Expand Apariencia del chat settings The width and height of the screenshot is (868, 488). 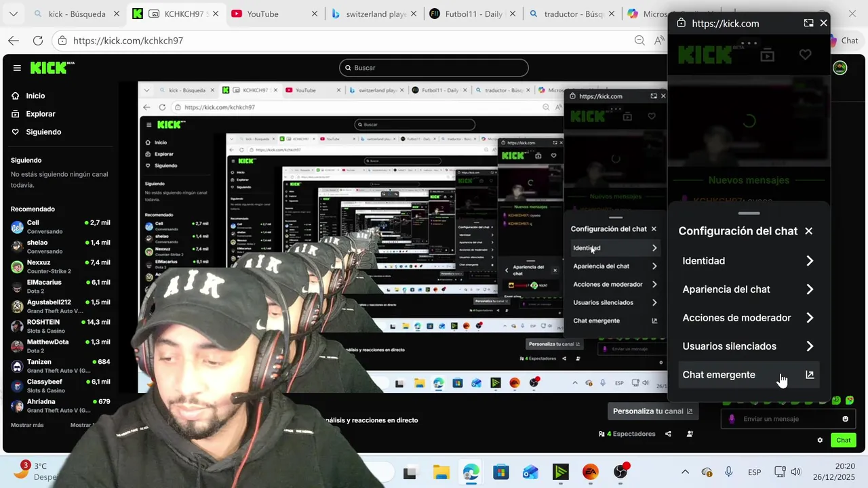coord(748,289)
